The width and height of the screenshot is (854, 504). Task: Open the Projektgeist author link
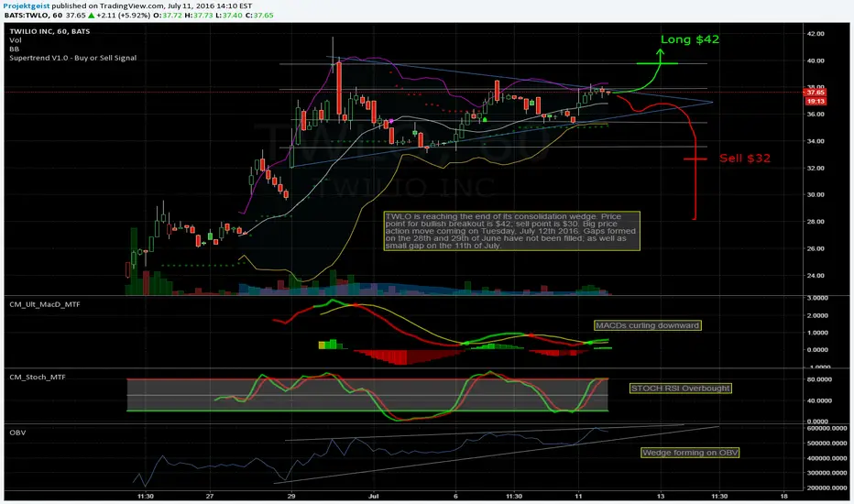point(27,6)
